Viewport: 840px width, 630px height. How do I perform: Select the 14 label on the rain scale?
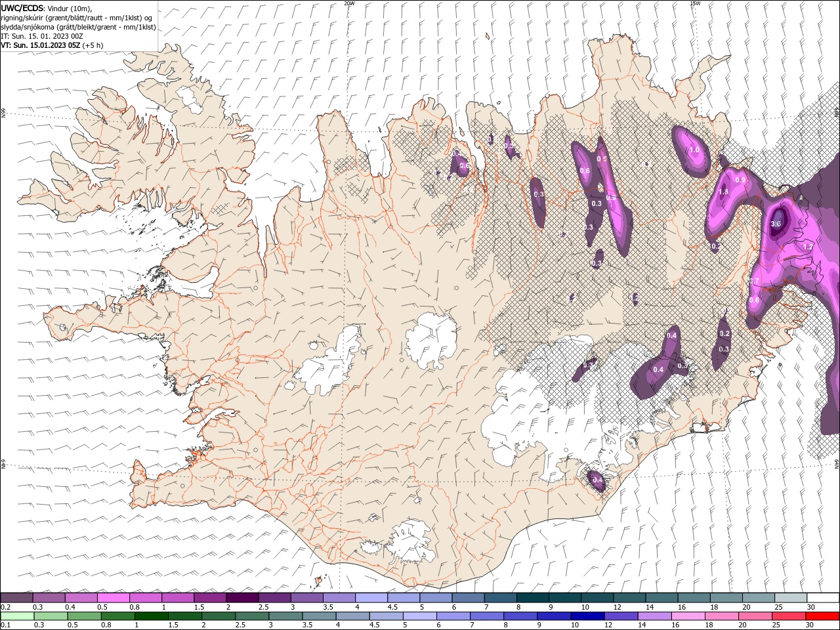click(642, 625)
